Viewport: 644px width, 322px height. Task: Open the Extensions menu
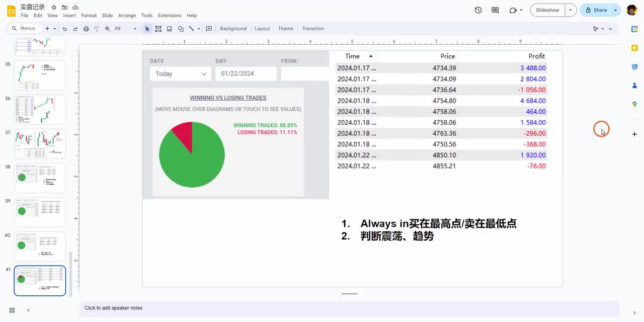click(170, 16)
